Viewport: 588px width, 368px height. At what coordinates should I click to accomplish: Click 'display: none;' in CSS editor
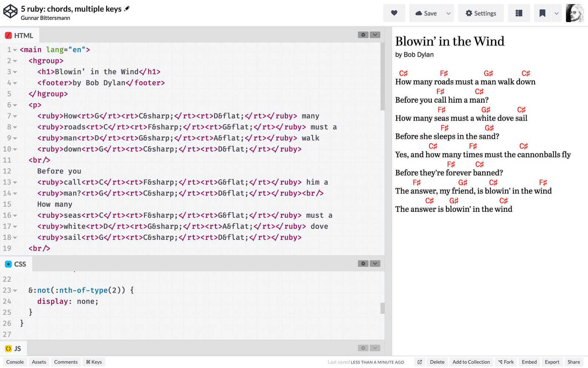68,301
